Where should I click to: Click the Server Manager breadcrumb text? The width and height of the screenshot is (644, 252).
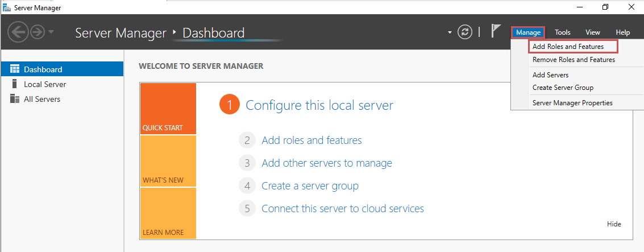tap(121, 33)
